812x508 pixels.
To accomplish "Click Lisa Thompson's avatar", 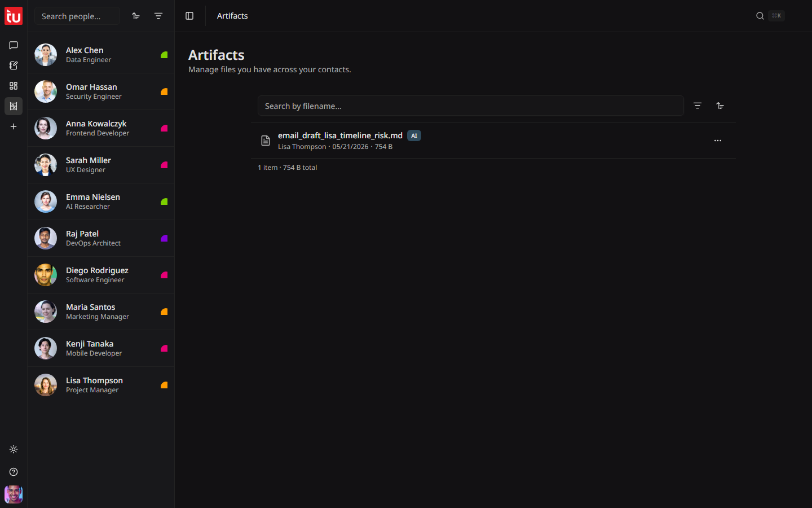I will coord(46,385).
